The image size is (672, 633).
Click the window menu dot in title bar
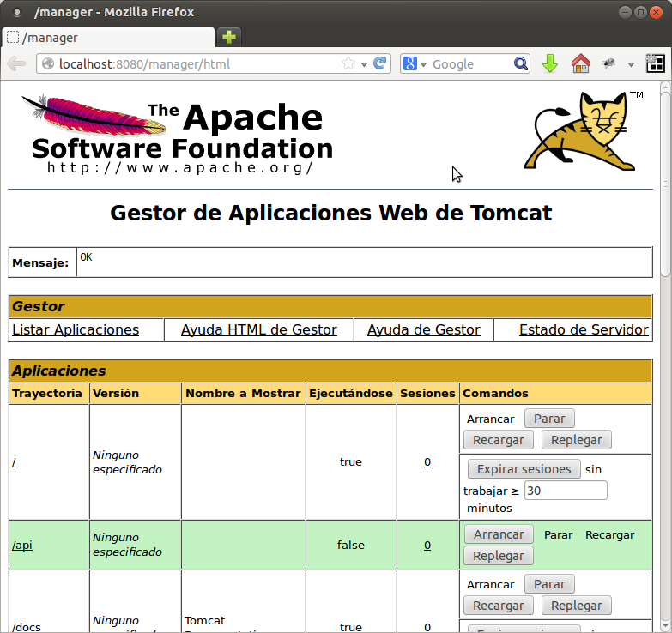[x=16, y=12]
